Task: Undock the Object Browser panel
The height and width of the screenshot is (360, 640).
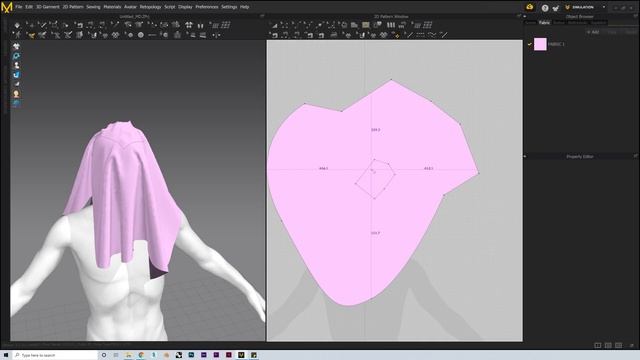Action: (x=636, y=16)
